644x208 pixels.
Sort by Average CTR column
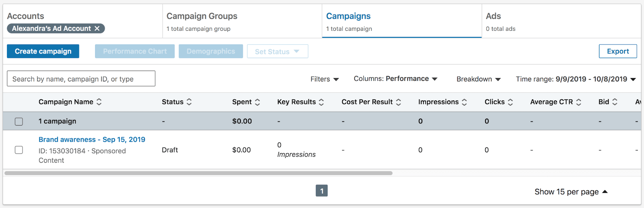[578, 102]
